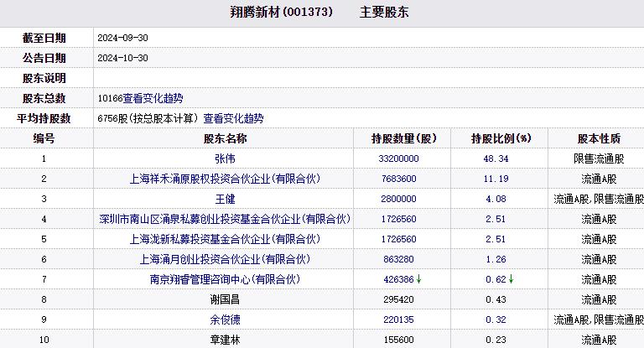
Task: Select shareholder name 张伟 in row 1
Action: tap(226, 158)
